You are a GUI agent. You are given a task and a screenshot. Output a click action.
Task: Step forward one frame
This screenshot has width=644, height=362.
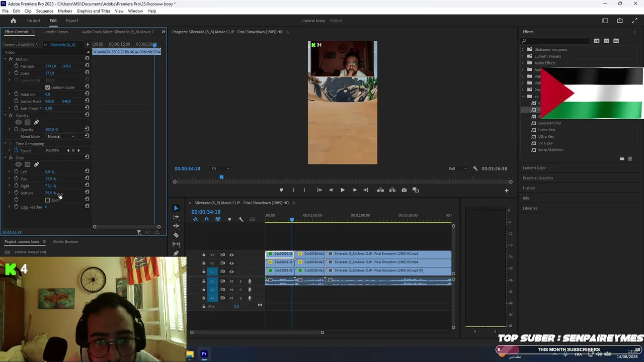coord(354,190)
